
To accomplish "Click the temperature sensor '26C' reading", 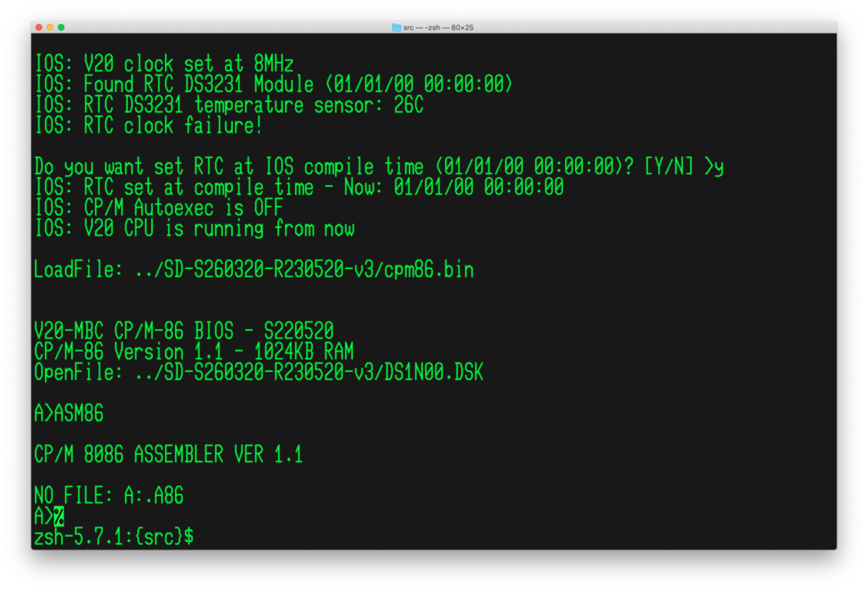I will (x=409, y=106).
